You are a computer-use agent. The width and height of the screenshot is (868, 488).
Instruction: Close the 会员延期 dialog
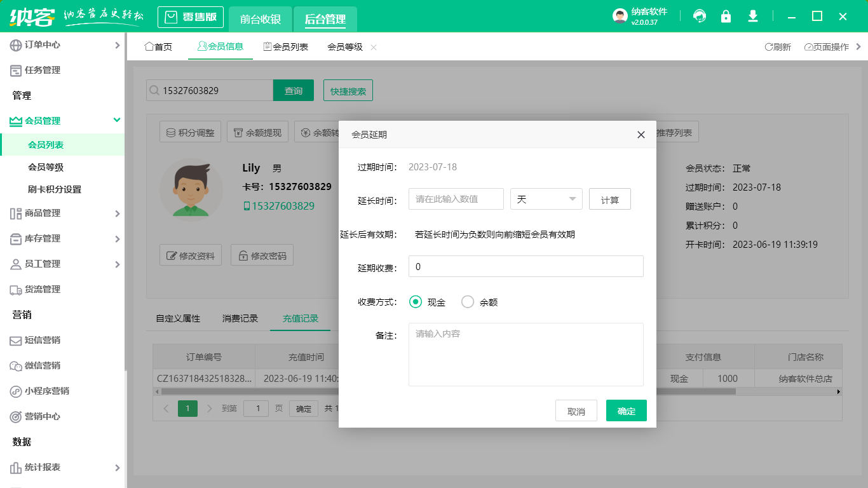641,135
